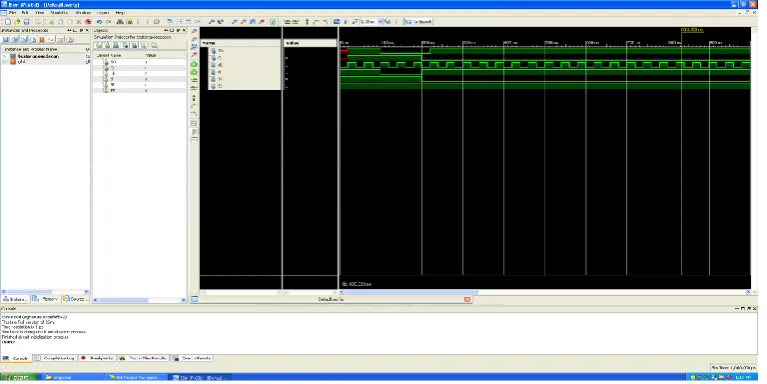Click the upper green Go To icon in waveform side toolbar
Screen dimensions: 767x384
click(194, 64)
